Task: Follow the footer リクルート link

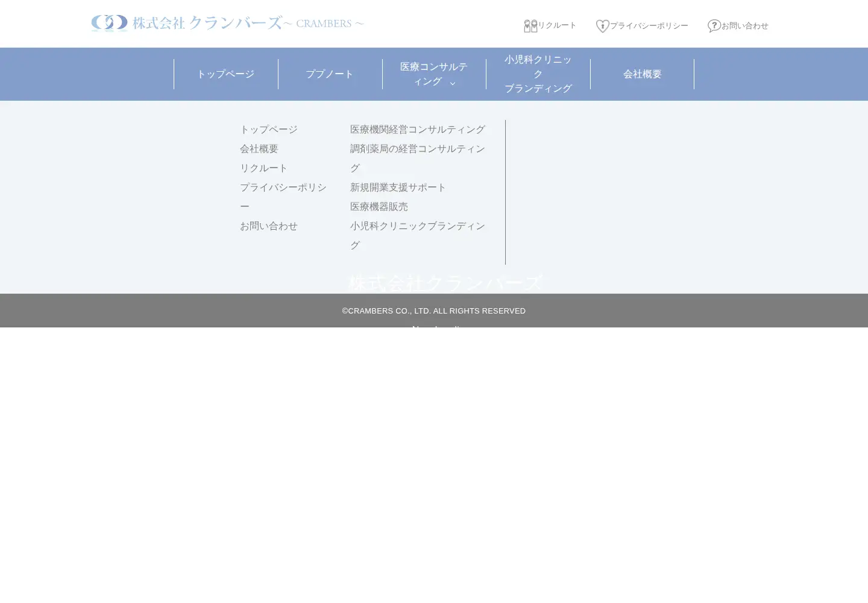Action: 264,168
